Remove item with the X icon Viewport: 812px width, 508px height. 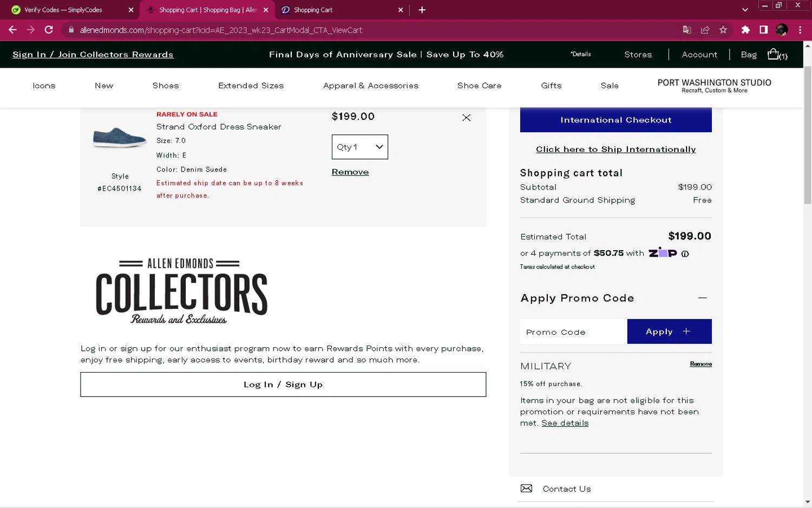[466, 118]
